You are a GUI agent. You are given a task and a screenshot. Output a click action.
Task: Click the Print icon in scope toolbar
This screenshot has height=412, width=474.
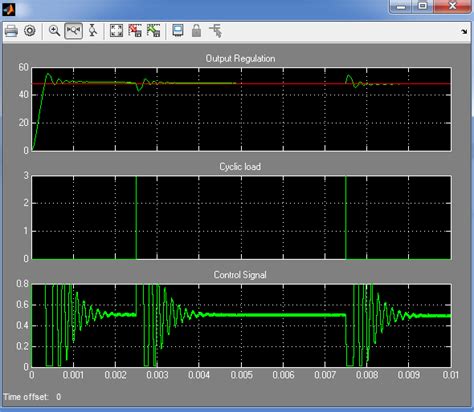(11, 31)
